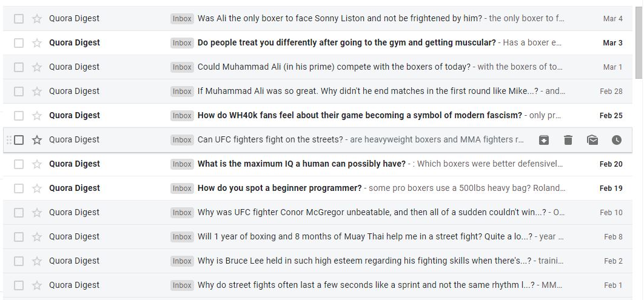
Task: Mark the UFC fighters email as read/unread
Action: tap(592, 140)
